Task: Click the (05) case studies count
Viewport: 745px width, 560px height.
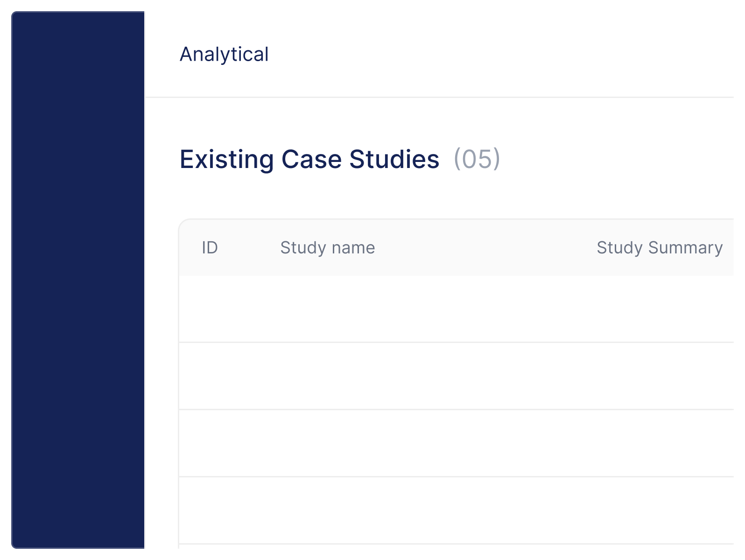Action: coord(477,159)
